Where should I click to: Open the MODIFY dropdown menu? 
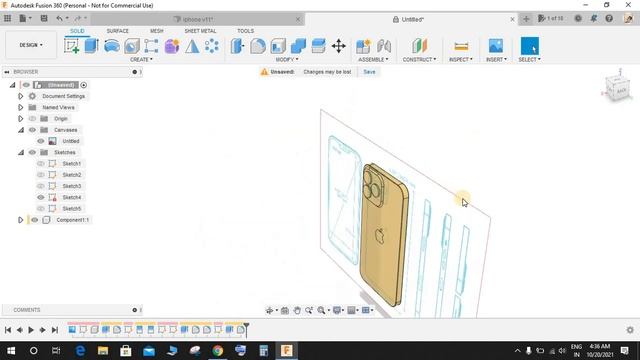(x=287, y=60)
